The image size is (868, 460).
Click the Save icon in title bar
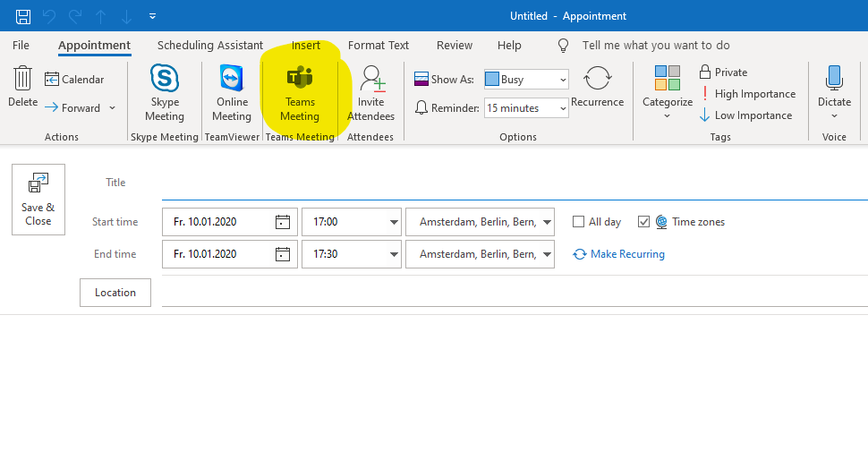[x=23, y=17]
